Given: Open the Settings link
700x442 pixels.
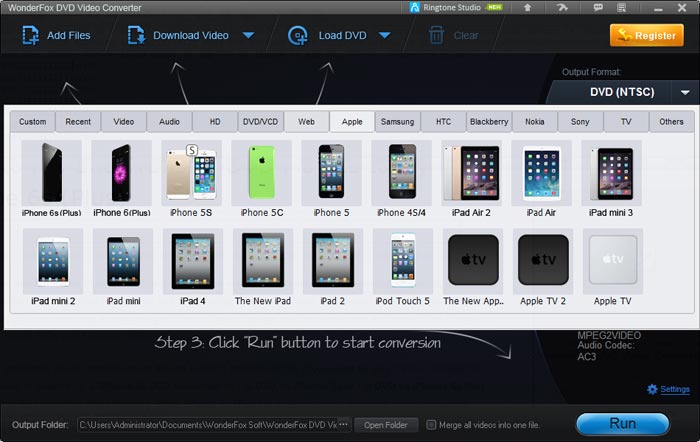Looking at the screenshot, I should pos(675,389).
